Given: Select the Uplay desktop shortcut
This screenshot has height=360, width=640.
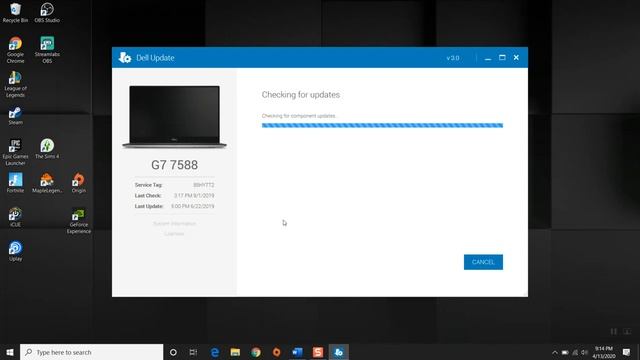Looking at the screenshot, I should click(16, 251).
